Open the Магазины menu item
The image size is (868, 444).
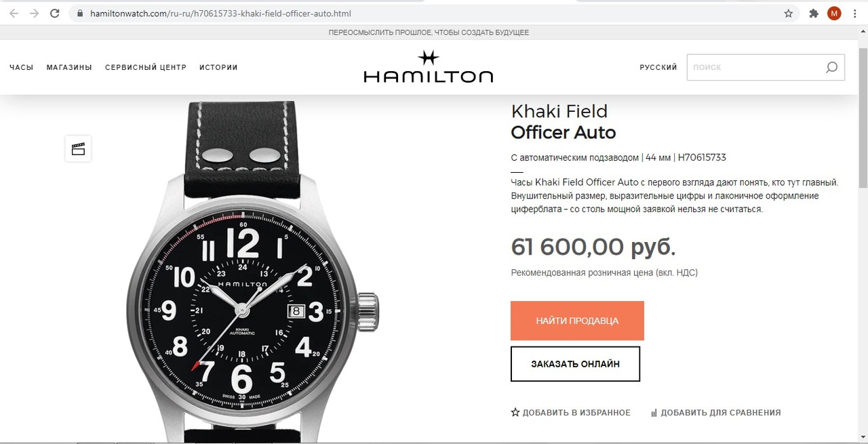[69, 67]
